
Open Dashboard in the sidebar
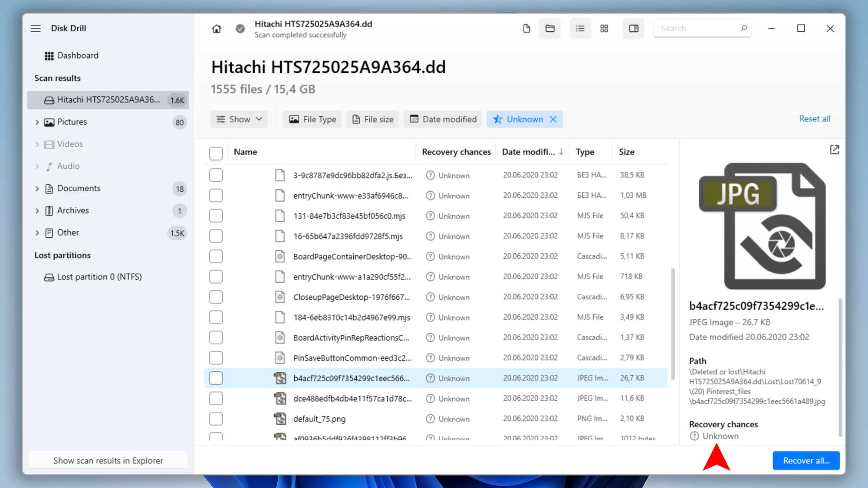78,56
